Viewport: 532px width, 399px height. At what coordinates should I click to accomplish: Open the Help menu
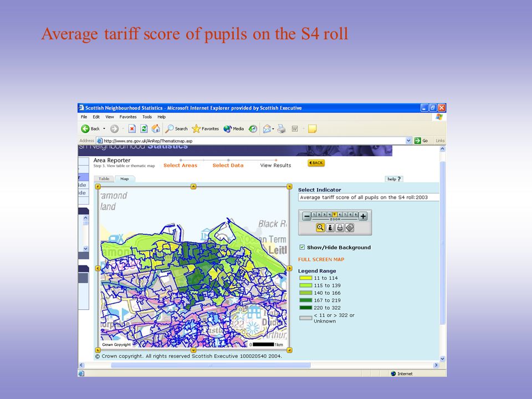(161, 117)
